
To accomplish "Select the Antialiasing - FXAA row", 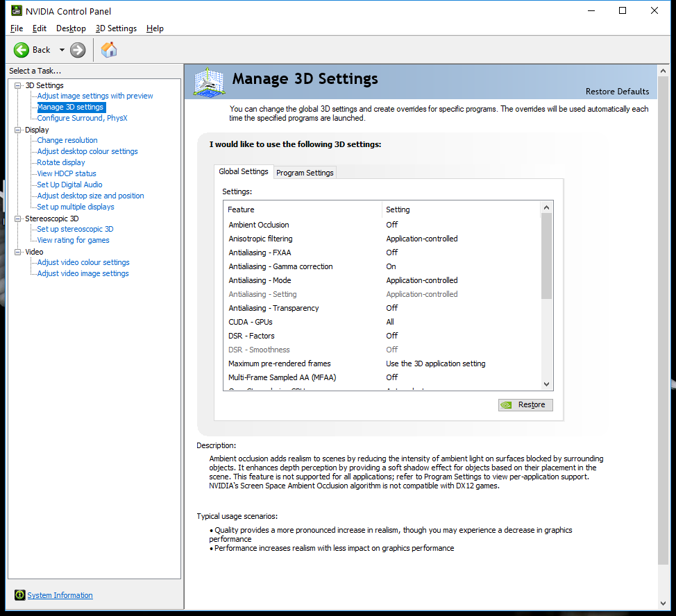I will pos(382,253).
